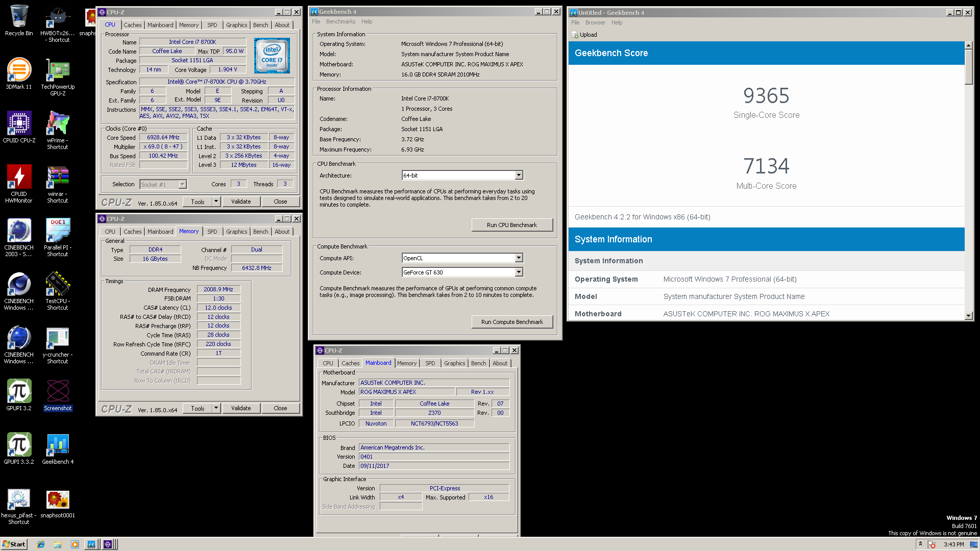980x551 pixels.
Task: Open SPD tab in Memory CPU-Z window
Action: pos(212,232)
